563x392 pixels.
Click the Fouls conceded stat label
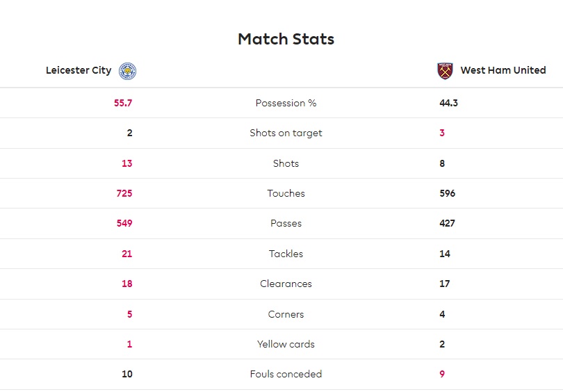click(x=286, y=374)
